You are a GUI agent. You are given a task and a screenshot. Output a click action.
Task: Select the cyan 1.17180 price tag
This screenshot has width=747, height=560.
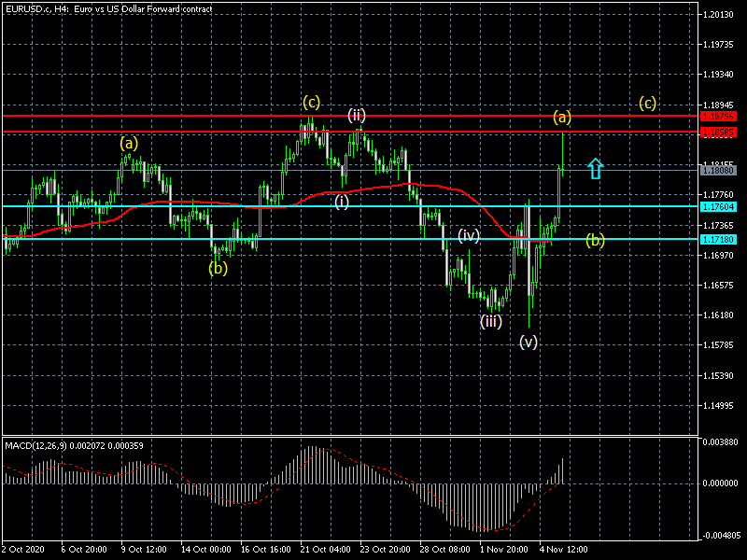(x=720, y=240)
